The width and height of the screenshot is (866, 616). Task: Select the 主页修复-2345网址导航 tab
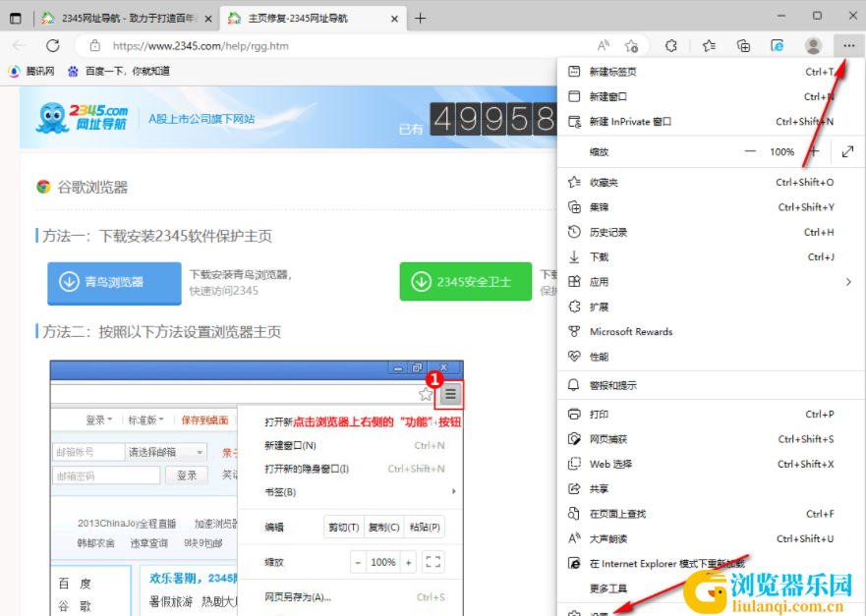point(313,19)
